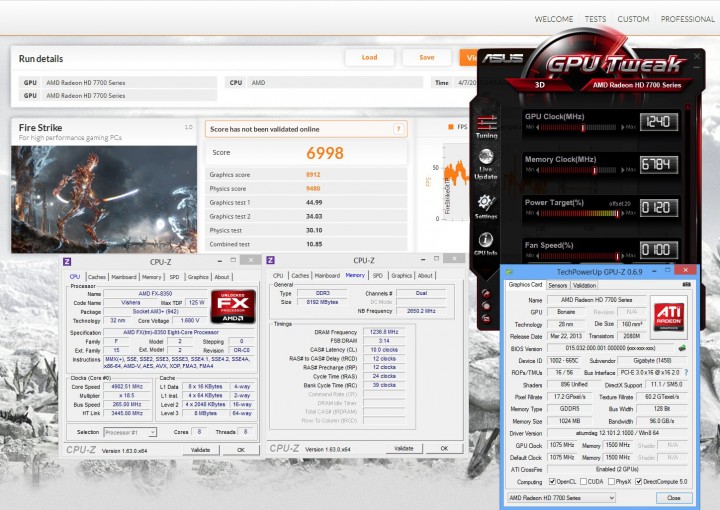Open the Processor #1 selection dropdown in CPU-Z
Image resolution: width=720 pixels, height=510 pixels.
(130, 432)
